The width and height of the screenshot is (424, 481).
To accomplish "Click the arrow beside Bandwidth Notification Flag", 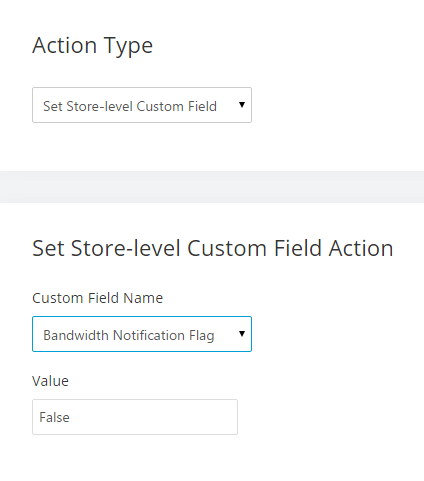I will (242, 333).
